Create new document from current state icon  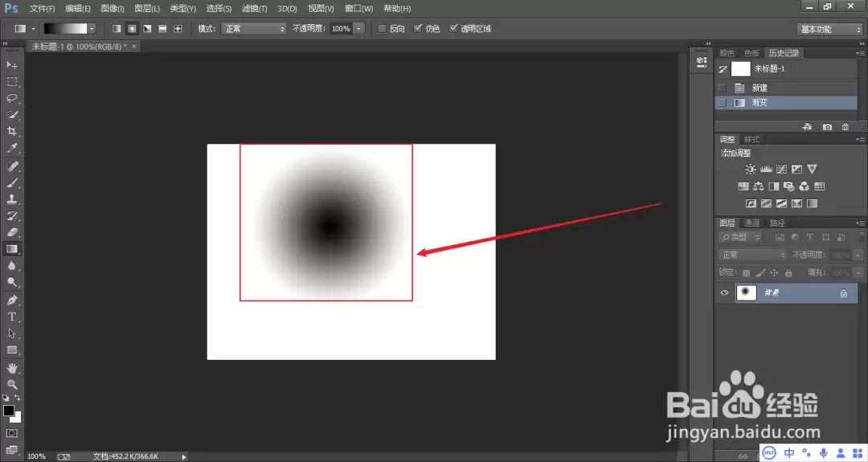click(x=807, y=127)
